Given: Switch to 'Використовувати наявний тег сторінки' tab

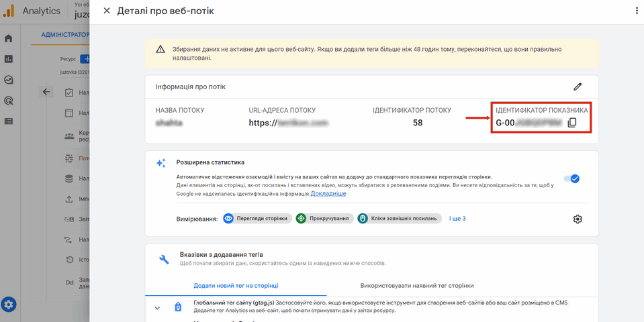Looking at the screenshot, I should [x=416, y=285].
